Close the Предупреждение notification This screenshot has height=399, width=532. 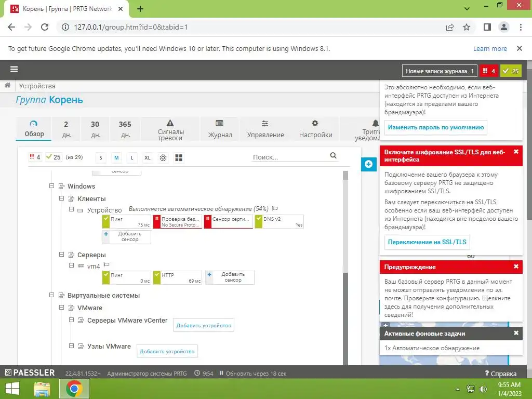pos(516,267)
